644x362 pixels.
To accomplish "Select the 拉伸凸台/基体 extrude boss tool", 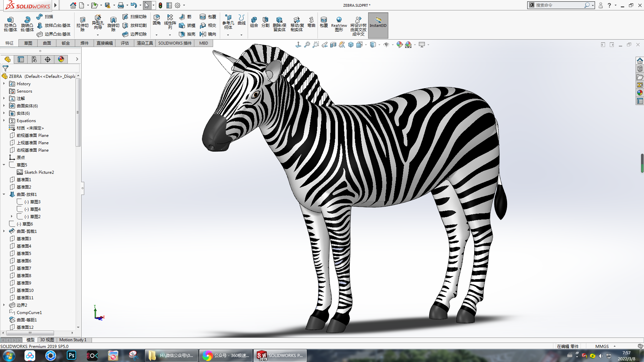I will [x=10, y=24].
